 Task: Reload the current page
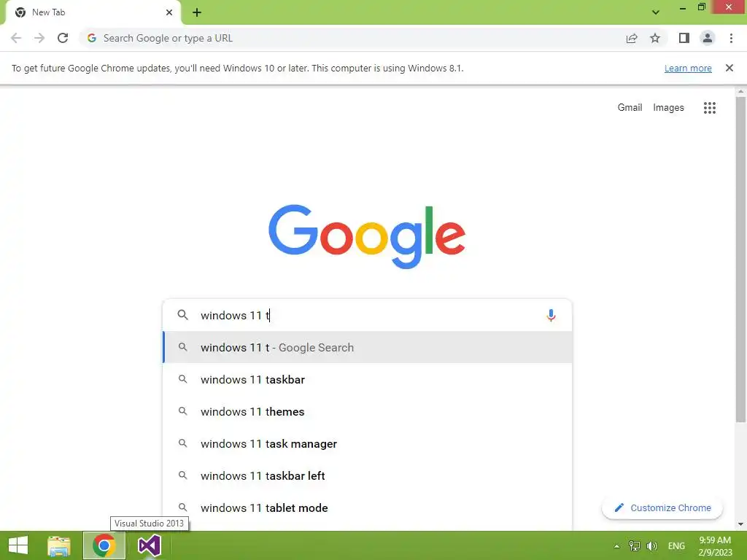pyautogui.click(x=63, y=38)
